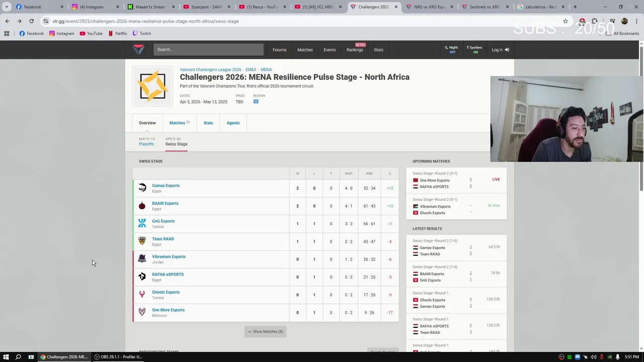
Task: Switch to OBS in the taskbar
Action: tap(119, 357)
